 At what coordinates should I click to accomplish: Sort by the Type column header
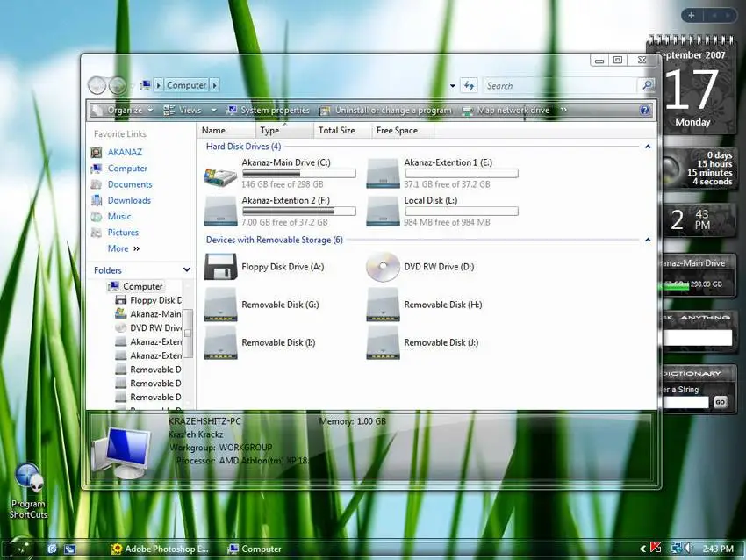[284, 131]
